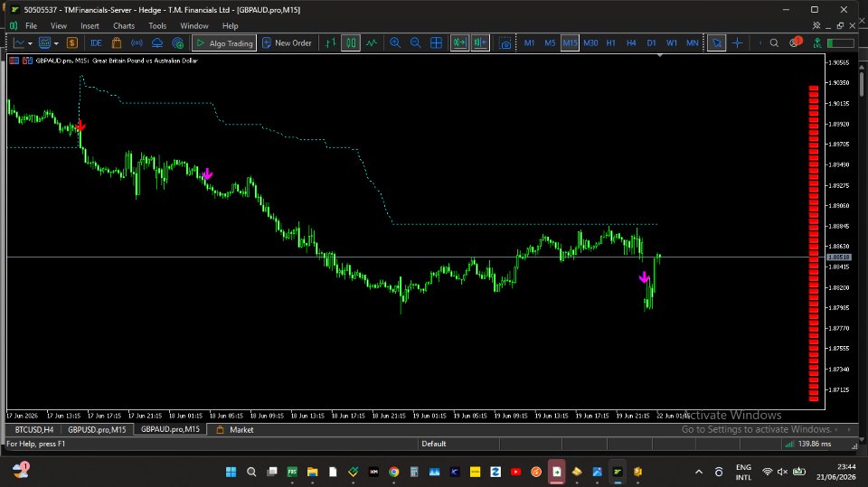Zoom out on the chart
The height and width of the screenshot is (487, 868).
click(416, 42)
